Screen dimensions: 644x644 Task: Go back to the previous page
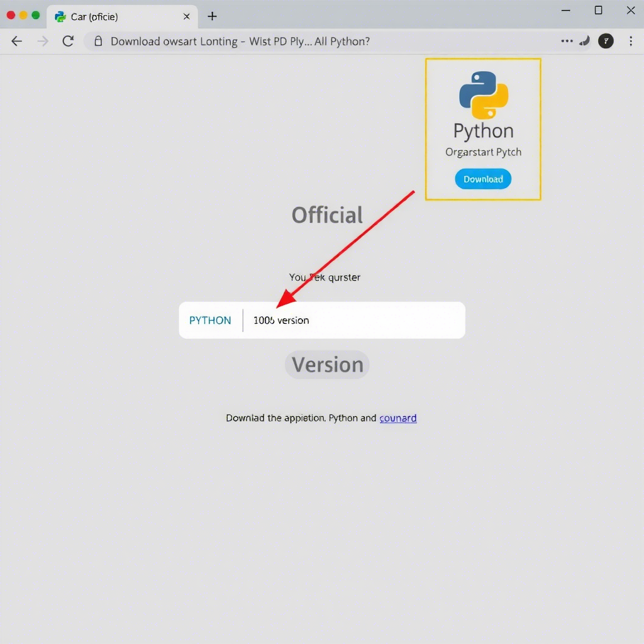pyautogui.click(x=17, y=42)
